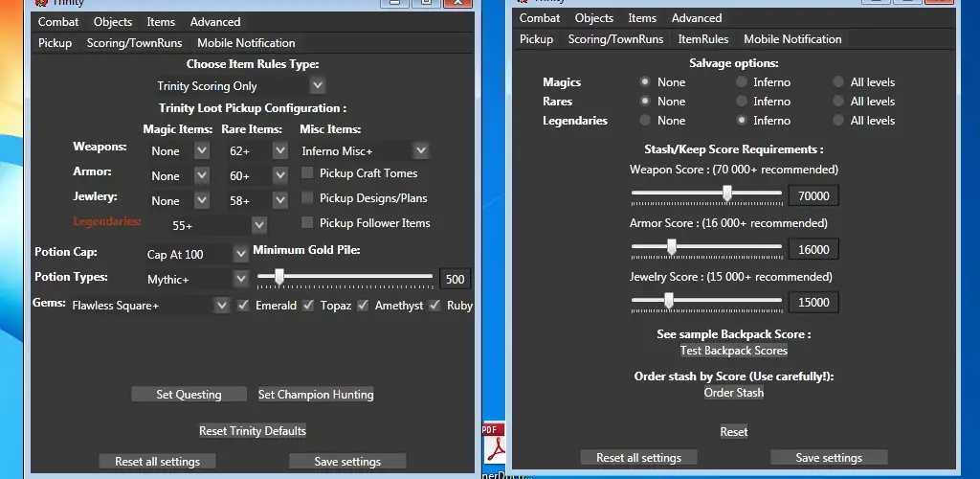Open Advanced tab in left Trinity window
980x479 pixels.
point(215,22)
